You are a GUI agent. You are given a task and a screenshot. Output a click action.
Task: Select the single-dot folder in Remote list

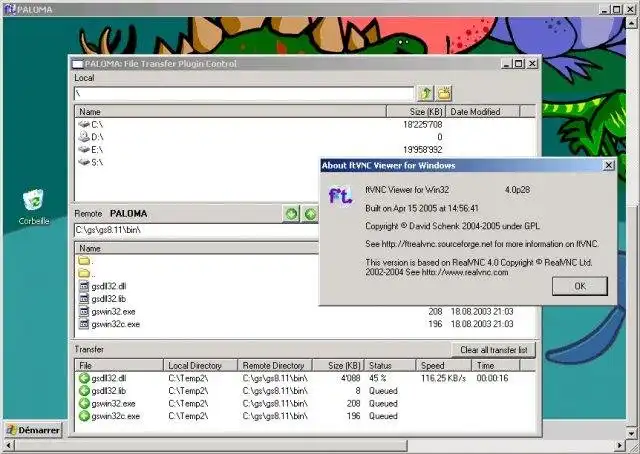84,260
